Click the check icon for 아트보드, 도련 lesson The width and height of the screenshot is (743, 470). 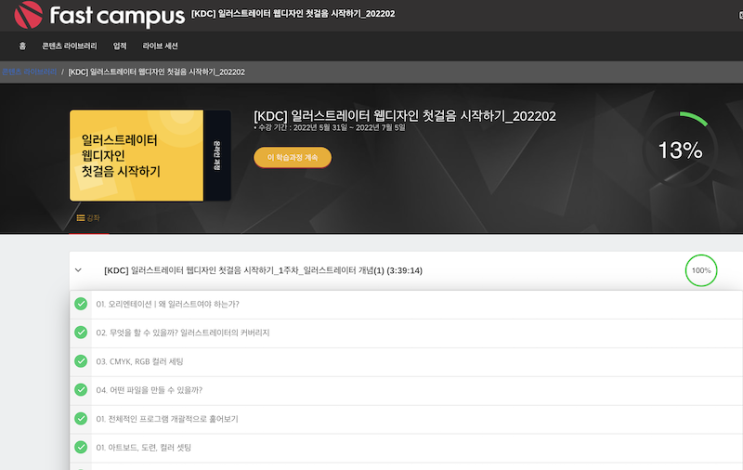[81, 447]
